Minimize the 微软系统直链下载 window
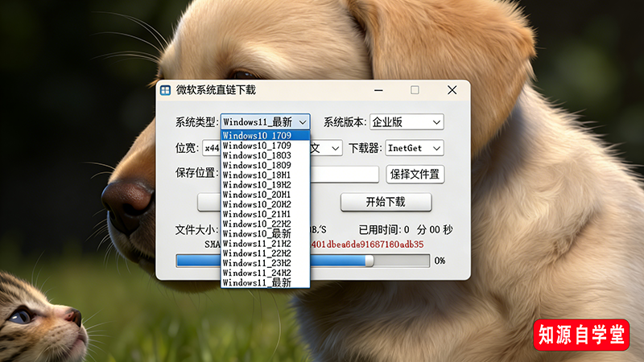The width and height of the screenshot is (644, 362). coord(378,90)
